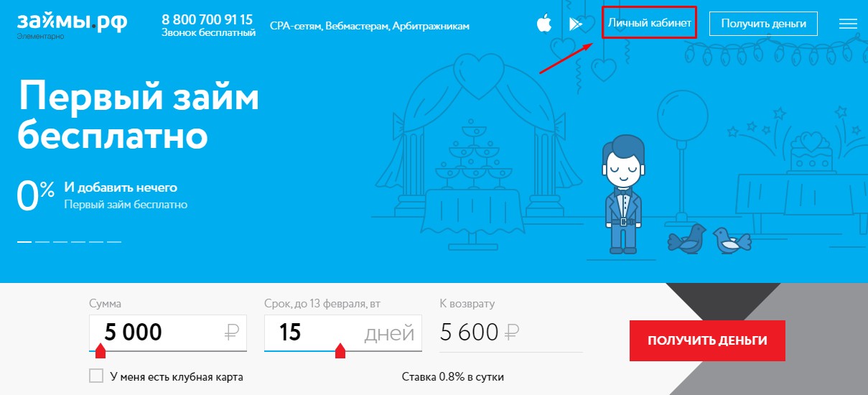
Task: Click into the 5 000 amount input field
Action: tap(168, 333)
